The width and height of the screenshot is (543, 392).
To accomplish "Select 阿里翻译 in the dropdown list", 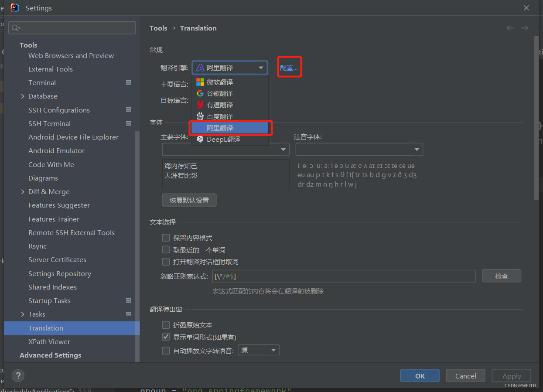I will pos(230,128).
